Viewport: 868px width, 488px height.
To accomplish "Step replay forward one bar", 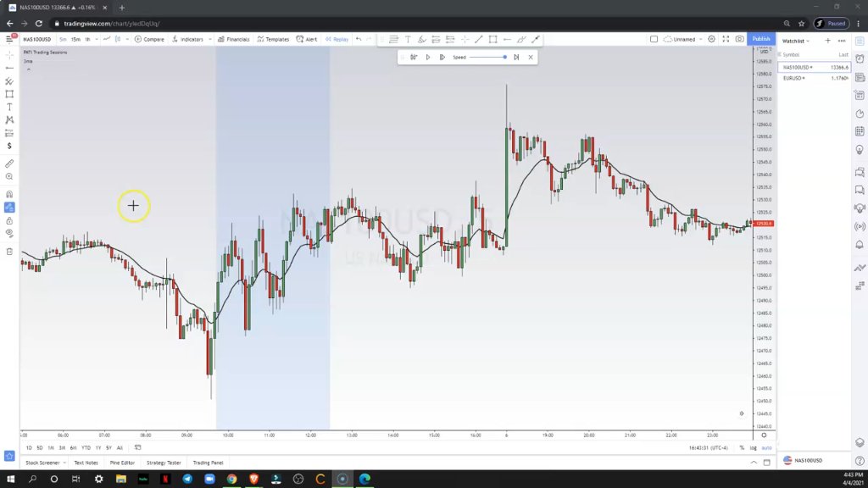I will [442, 57].
